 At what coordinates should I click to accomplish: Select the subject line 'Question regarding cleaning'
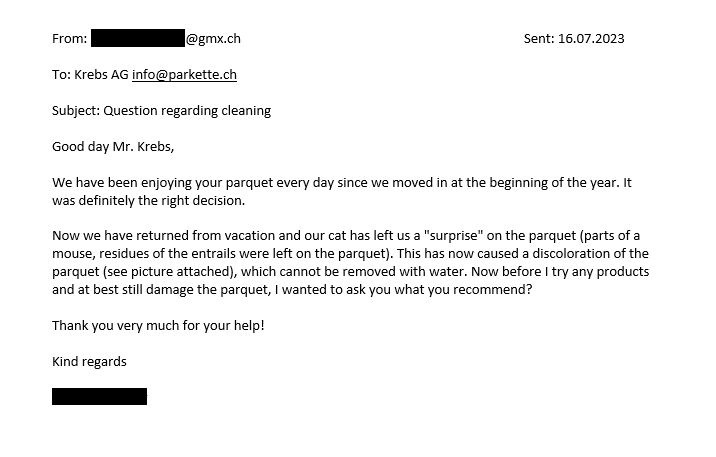187,111
